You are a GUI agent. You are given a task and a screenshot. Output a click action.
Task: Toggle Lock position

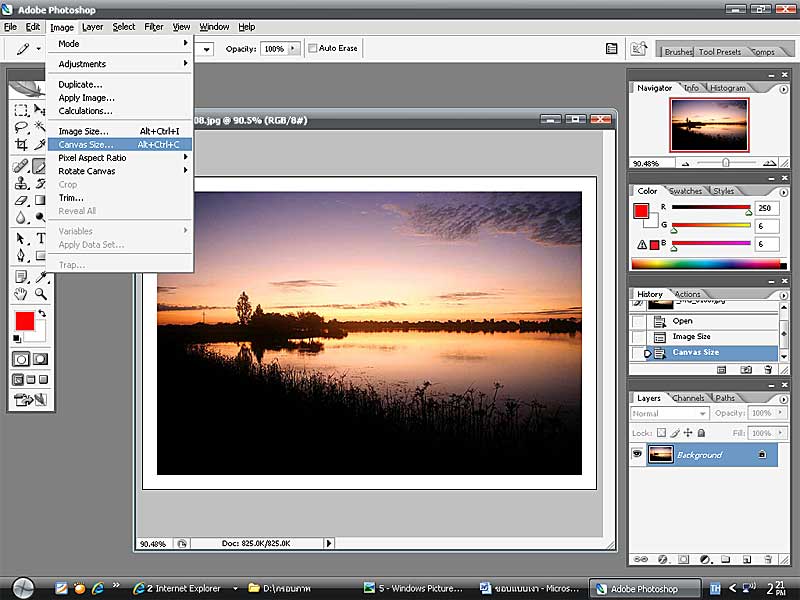point(688,433)
